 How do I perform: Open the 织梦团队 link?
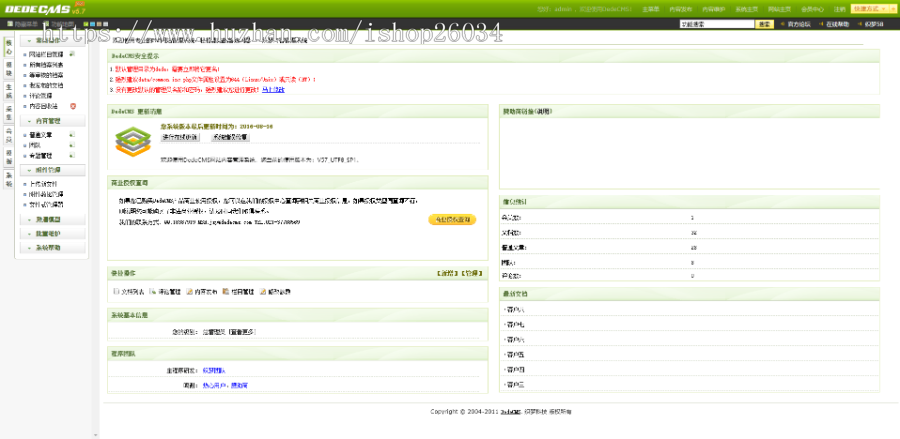214,370
